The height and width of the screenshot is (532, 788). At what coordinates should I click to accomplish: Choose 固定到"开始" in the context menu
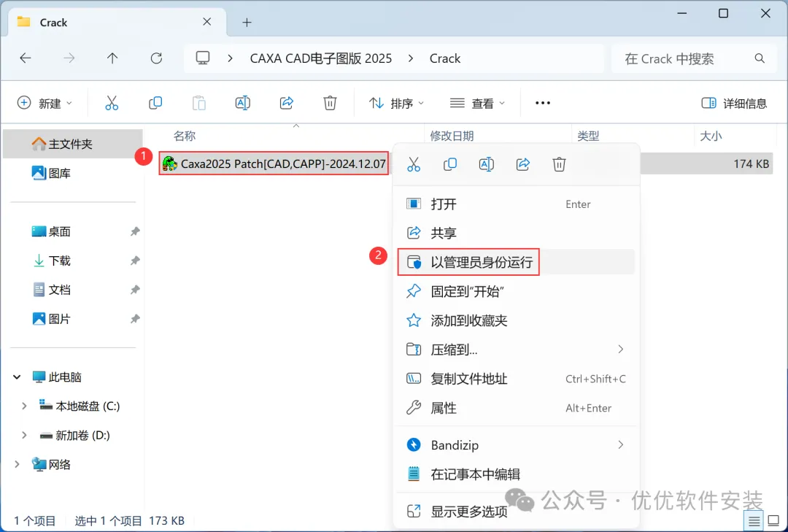[x=516, y=291]
